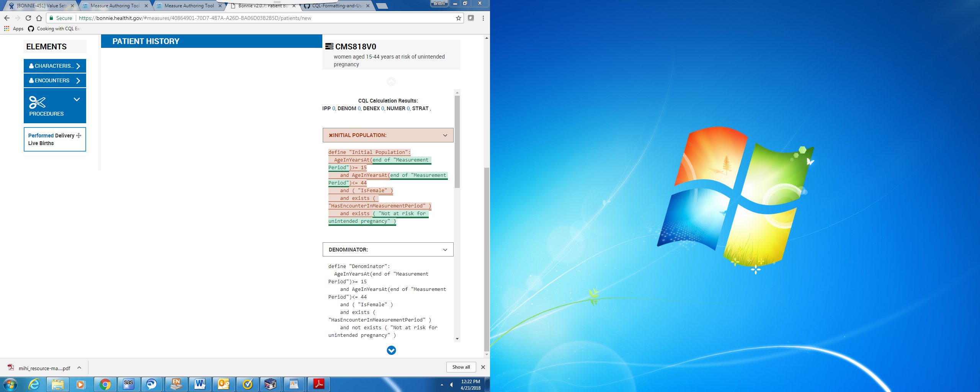Click the Elements heading
This screenshot has width=980, height=392.
tap(46, 47)
